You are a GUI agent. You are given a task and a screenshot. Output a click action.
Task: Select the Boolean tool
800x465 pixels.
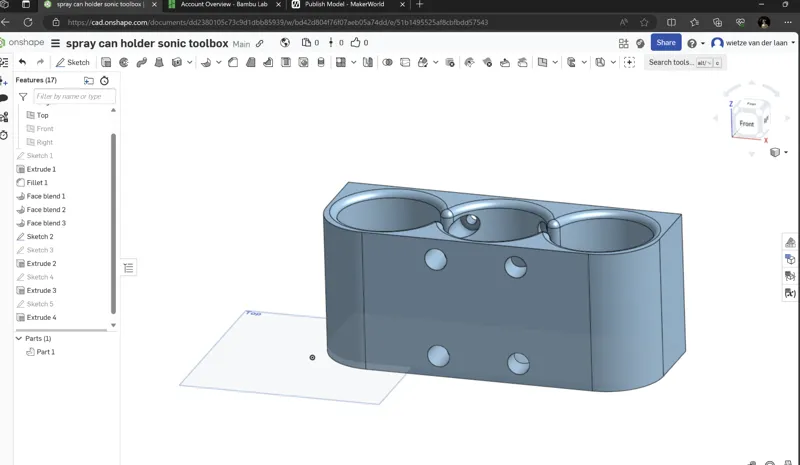[x=387, y=62]
